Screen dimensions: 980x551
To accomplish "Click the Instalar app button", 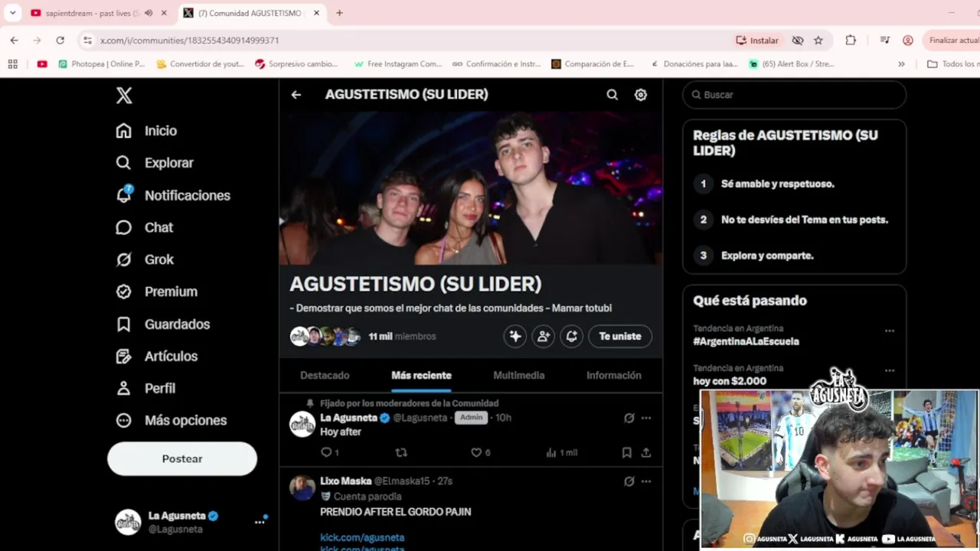I will (x=757, y=40).
